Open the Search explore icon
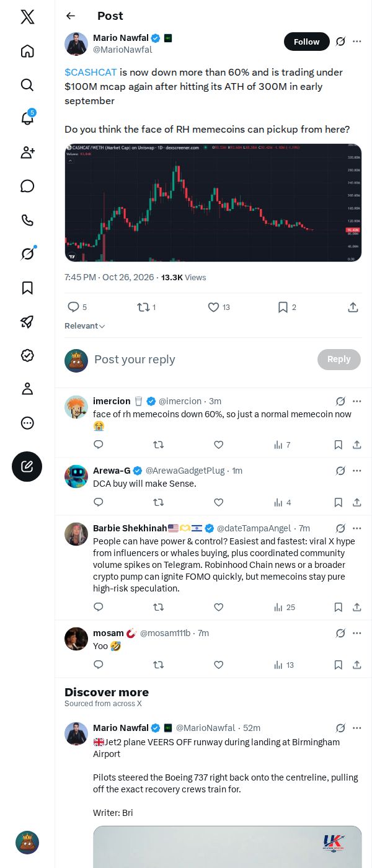 click(x=27, y=84)
